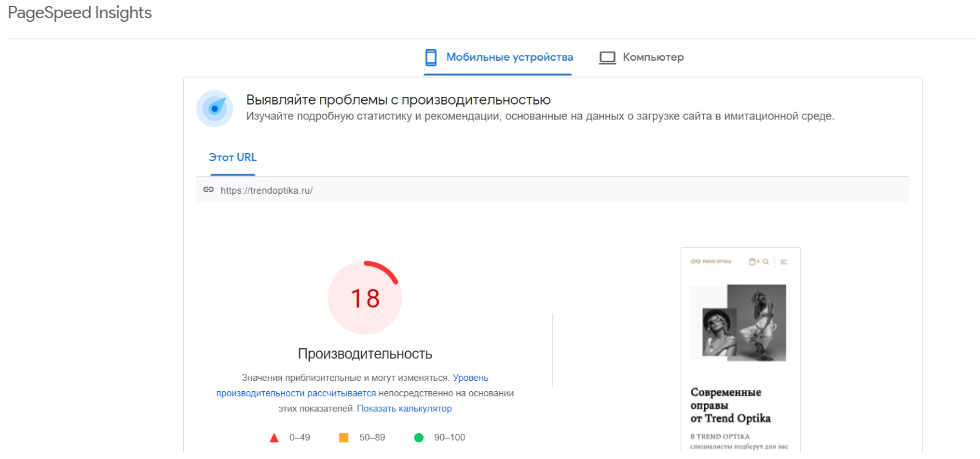The height and width of the screenshot is (459, 980).
Task: Switch to the Мобильные устройства tab
Action: [509, 57]
